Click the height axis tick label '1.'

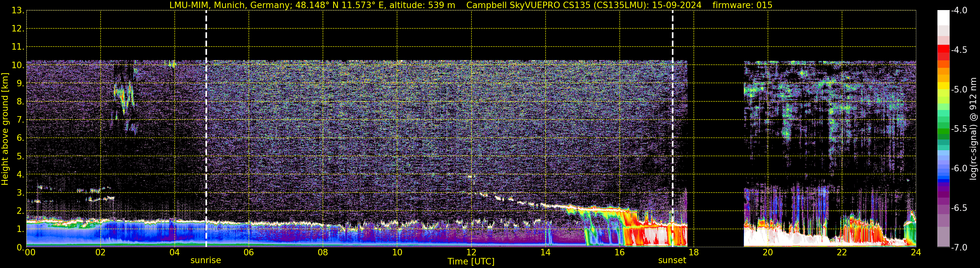click(20, 229)
